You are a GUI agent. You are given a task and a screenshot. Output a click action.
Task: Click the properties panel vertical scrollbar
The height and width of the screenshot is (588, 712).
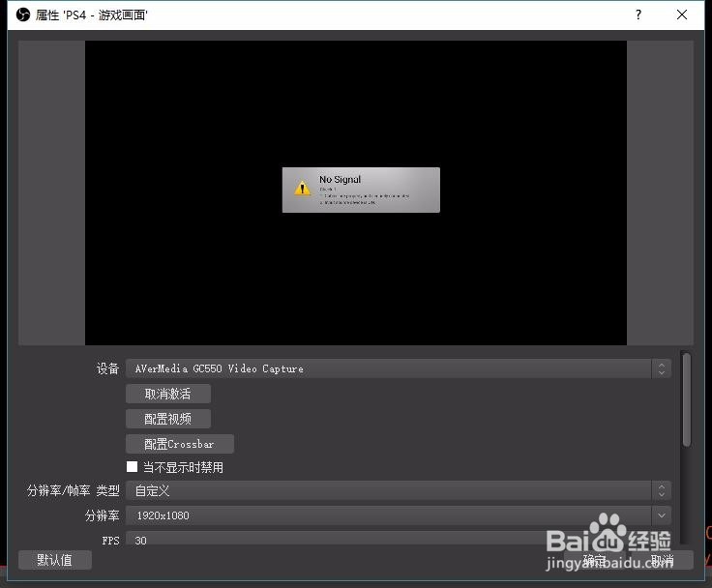[687, 399]
